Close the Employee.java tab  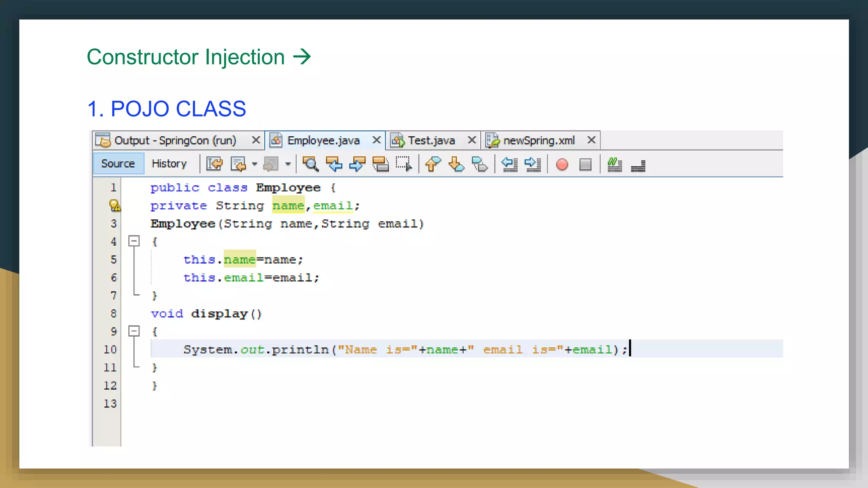pos(376,140)
